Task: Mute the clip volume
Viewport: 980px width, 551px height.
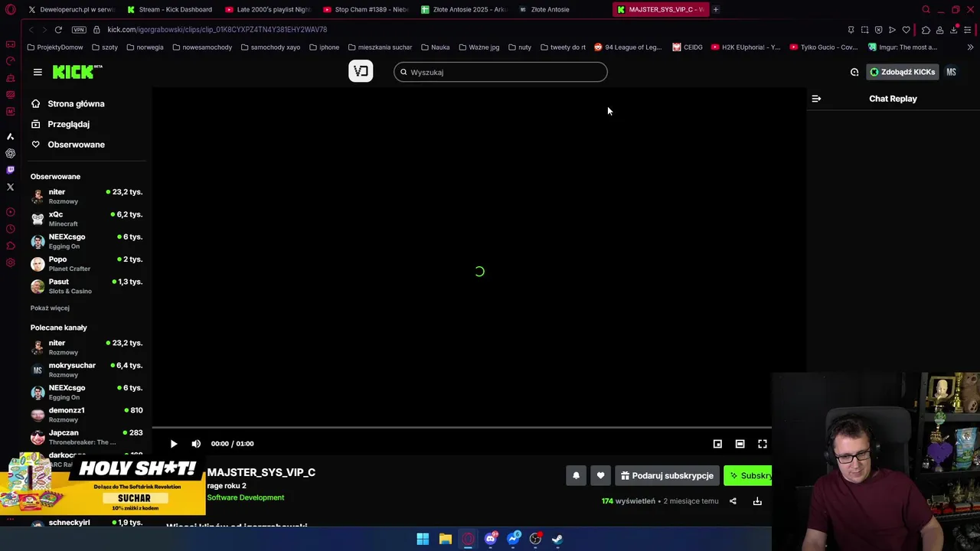Action: coord(196,444)
